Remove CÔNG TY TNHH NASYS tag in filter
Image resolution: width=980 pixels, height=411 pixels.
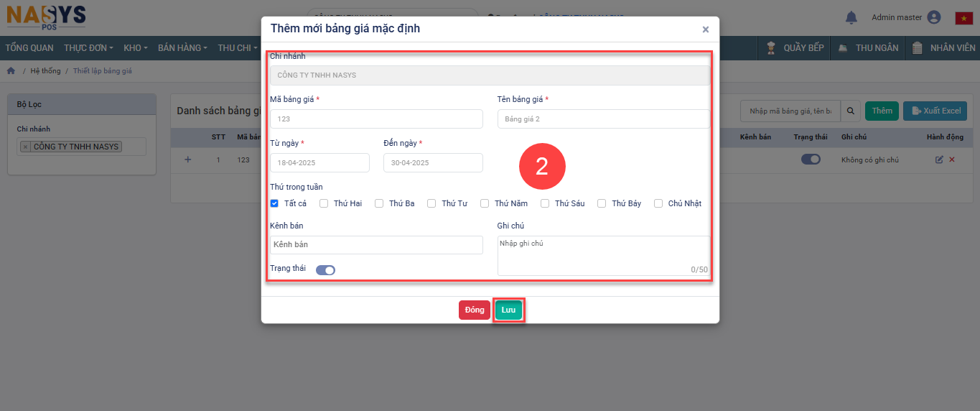coord(25,147)
